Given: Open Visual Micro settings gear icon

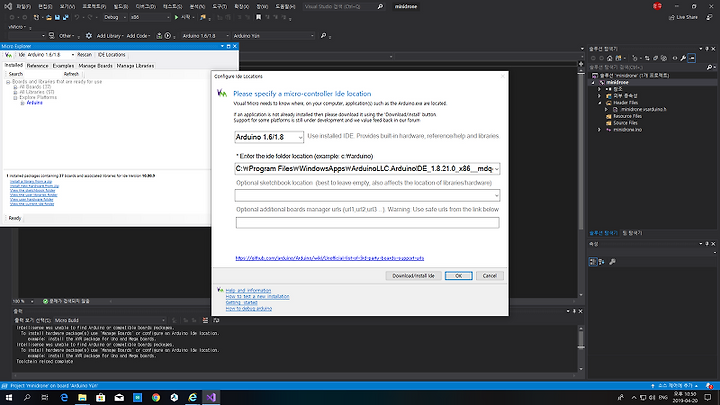Looking at the screenshot, I should click(89, 36).
